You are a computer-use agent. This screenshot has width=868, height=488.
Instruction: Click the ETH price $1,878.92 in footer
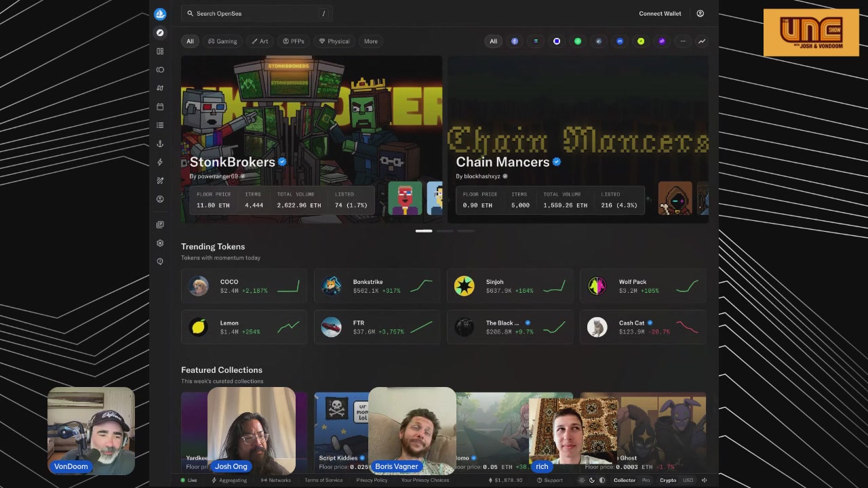[506, 481]
